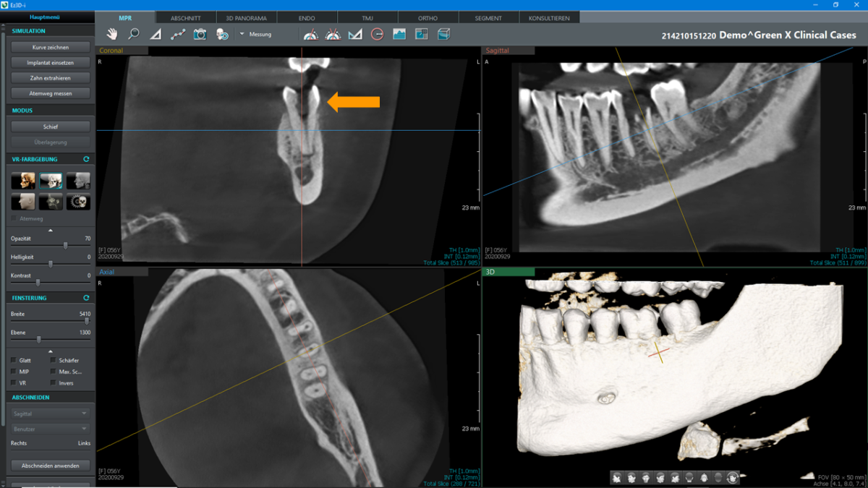The height and width of the screenshot is (488, 868).
Task: Click the Kurve zeichnen button
Action: pos(51,47)
